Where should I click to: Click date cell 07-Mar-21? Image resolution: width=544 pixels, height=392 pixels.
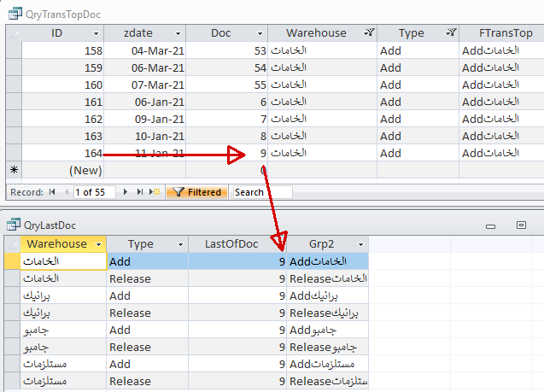click(x=144, y=85)
